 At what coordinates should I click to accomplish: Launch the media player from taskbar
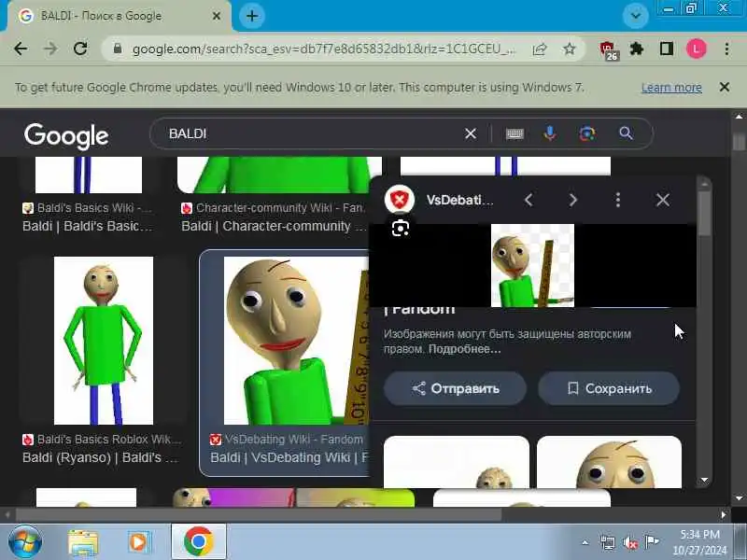(x=139, y=542)
